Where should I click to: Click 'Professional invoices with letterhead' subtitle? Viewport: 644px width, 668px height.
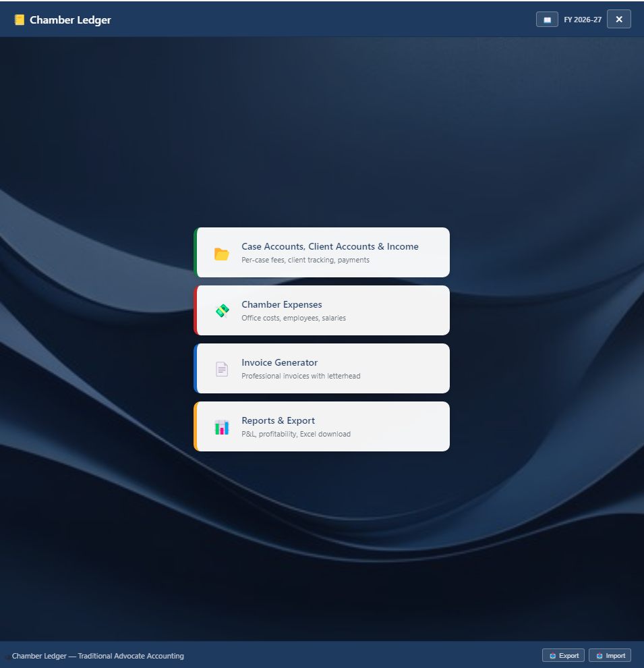[x=301, y=376]
